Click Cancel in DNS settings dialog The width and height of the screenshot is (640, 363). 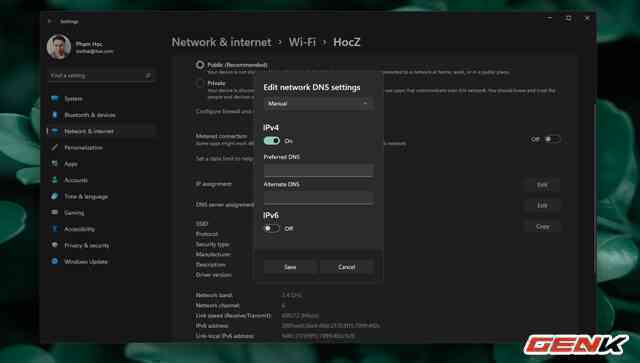(347, 267)
